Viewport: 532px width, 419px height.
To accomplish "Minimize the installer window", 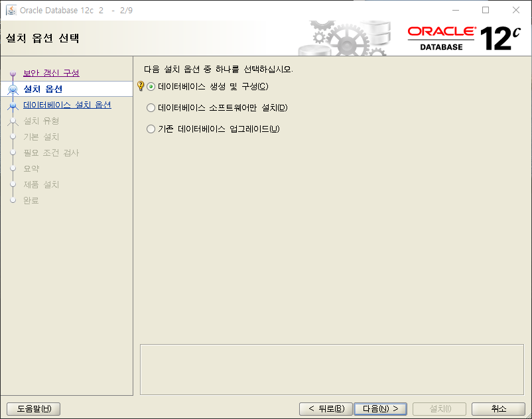I will coord(456,10).
